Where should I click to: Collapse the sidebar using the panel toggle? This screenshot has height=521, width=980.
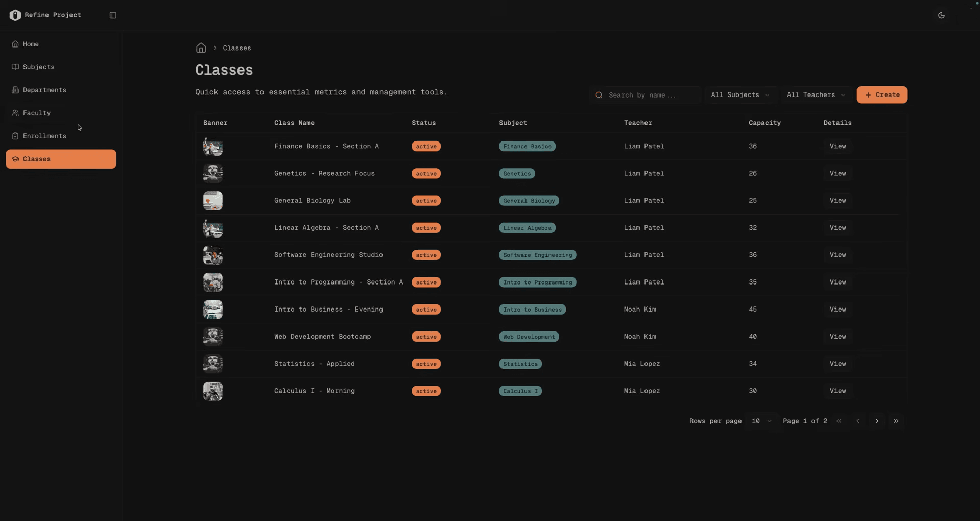pyautogui.click(x=112, y=15)
